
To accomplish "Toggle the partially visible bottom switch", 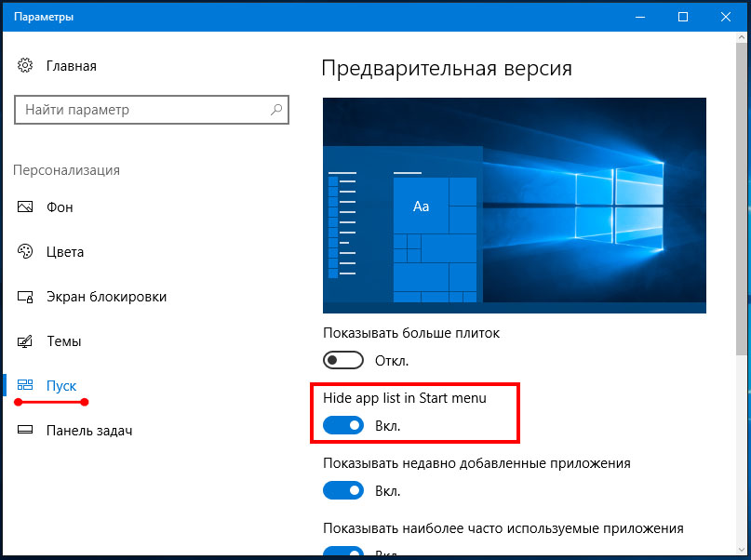I will (343, 552).
